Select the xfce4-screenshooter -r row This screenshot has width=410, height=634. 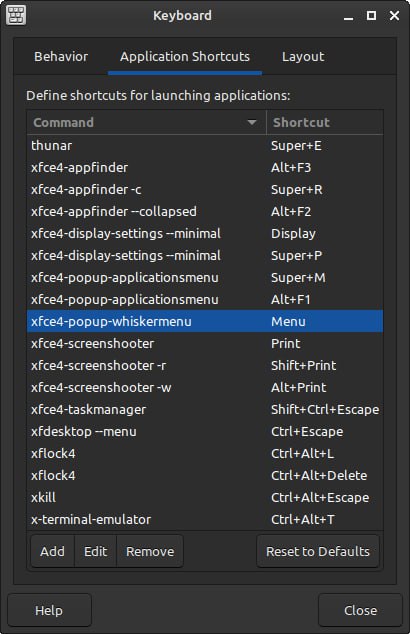[205, 366]
